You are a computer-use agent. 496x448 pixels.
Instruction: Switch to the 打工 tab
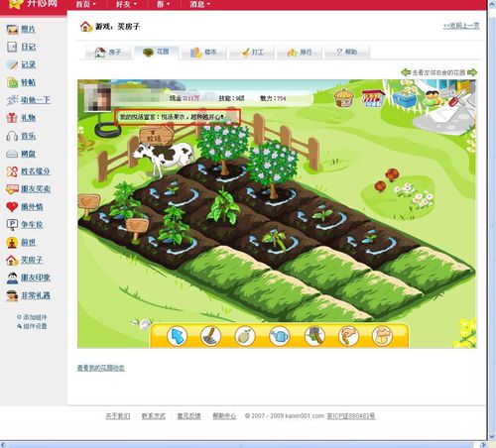(x=251, y=52)
